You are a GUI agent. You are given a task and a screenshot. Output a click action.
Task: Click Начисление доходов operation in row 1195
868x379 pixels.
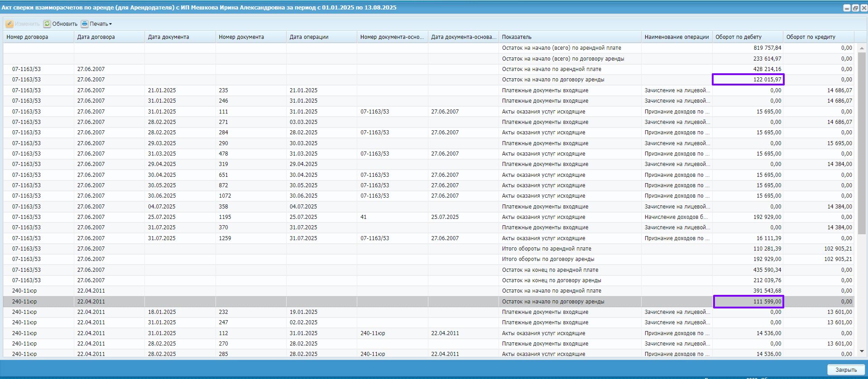point(676,217)
